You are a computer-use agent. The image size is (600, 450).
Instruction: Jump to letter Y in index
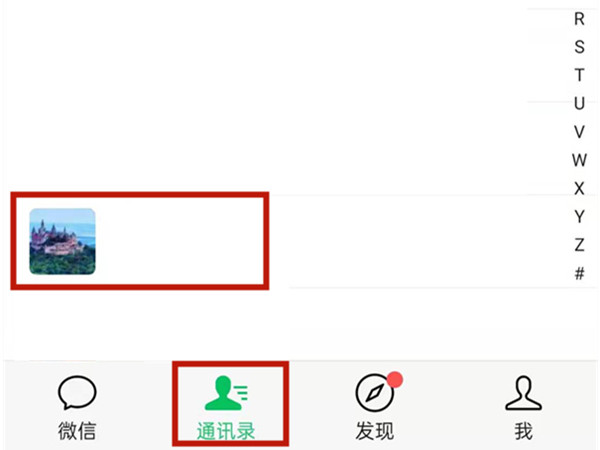click(579, 217)
